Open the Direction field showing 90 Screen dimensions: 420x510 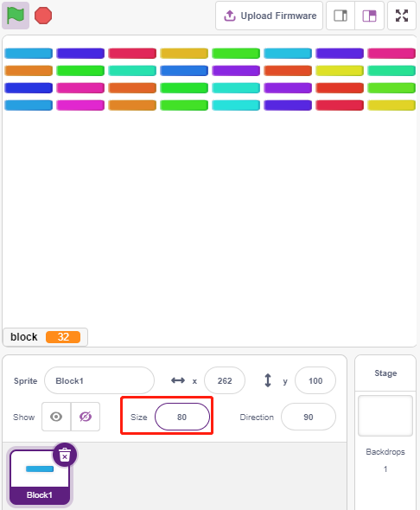[x=309, y=417]
